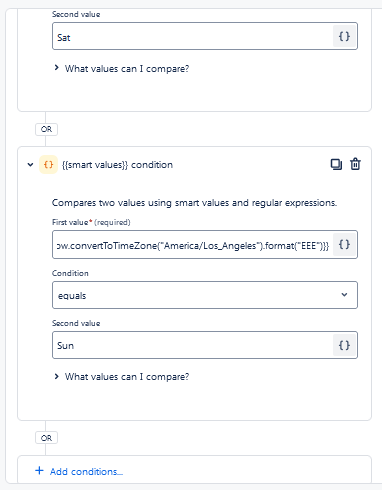The height and width of the screenshot is (490, 382).
Task: Toggle the OR operator above Add conditions
Action: (x=46, y=438)
